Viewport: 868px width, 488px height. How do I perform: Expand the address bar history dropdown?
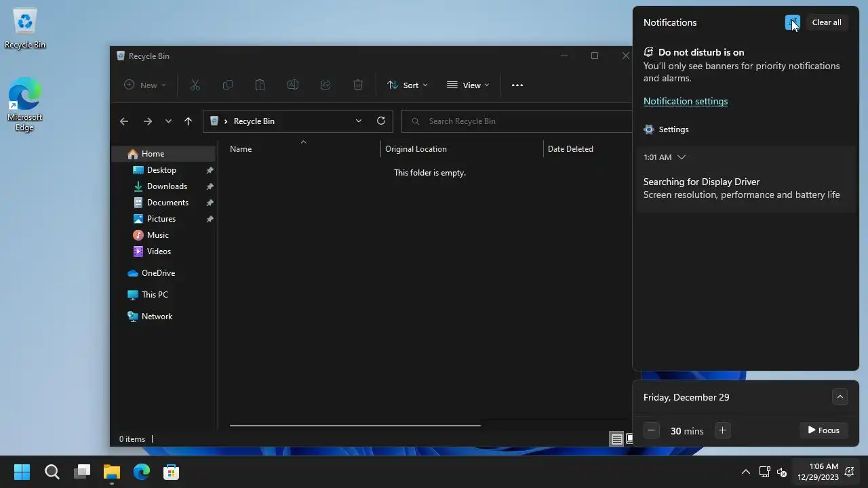pyautogui.click(x=359, y=121)
